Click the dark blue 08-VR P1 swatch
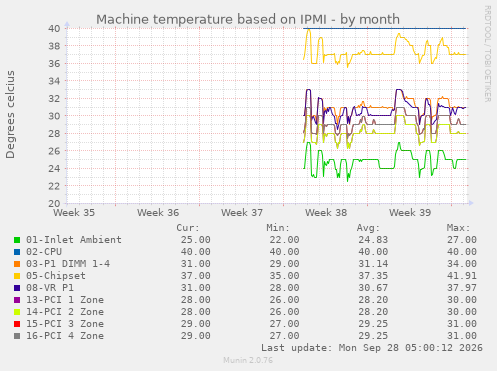The width and height of the screenshot is (497, 371). (x=17, y=288)
